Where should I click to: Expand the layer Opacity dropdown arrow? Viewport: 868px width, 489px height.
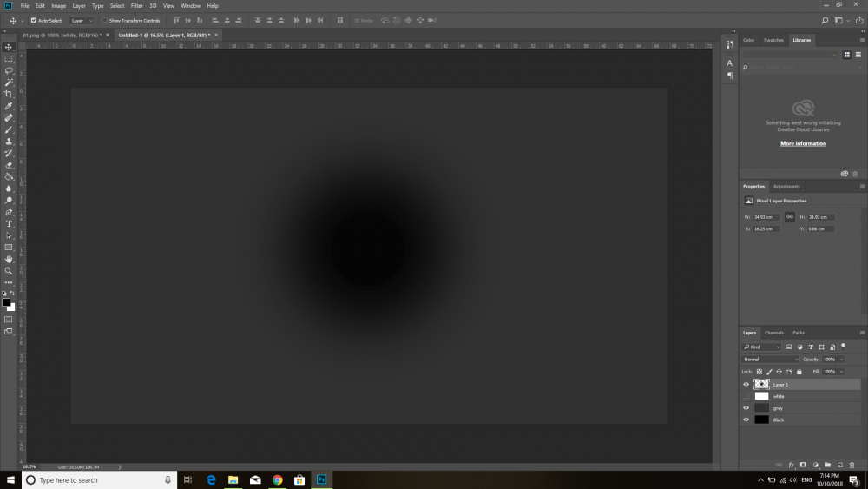pyautogui.click(x=841, y=359)
